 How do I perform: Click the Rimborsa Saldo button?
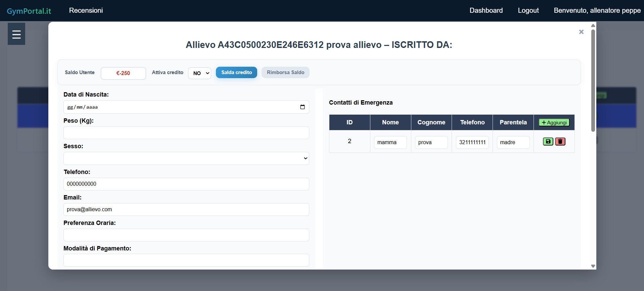tap(285, 72)
